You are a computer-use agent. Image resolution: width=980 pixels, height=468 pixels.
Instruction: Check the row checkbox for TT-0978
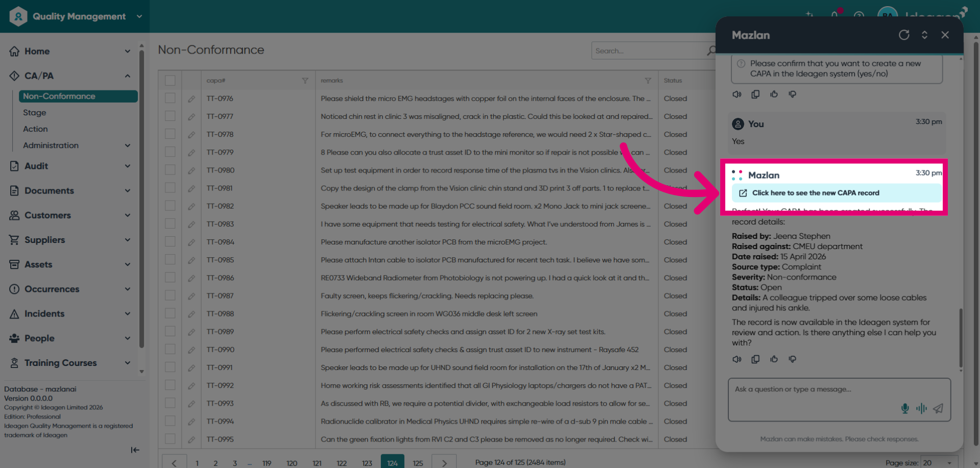tap(170, 134)
